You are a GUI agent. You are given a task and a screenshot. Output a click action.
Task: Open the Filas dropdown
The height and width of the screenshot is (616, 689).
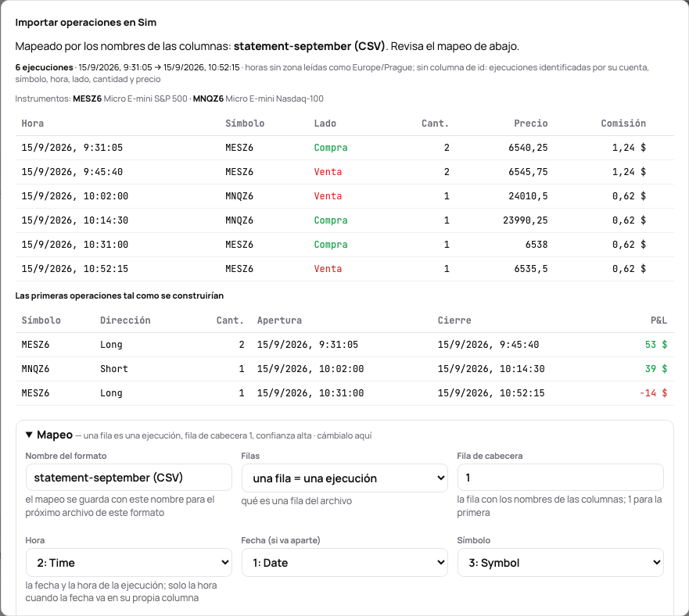[x=344, y=478]
